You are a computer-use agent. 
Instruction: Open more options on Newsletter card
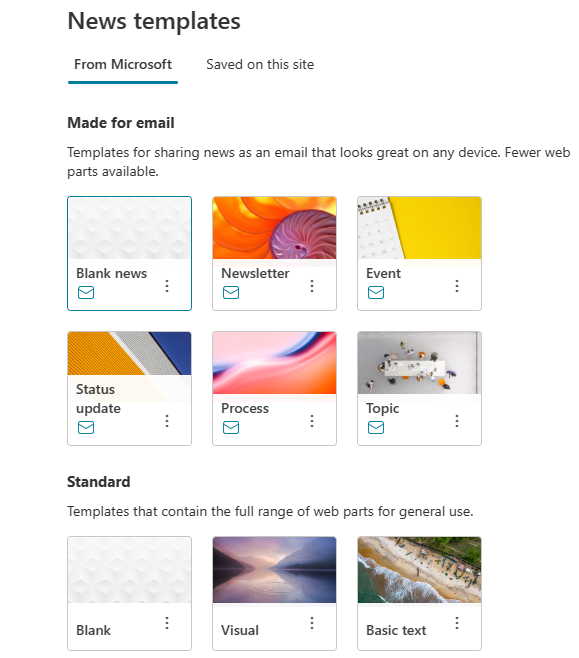tap(312, 286)
